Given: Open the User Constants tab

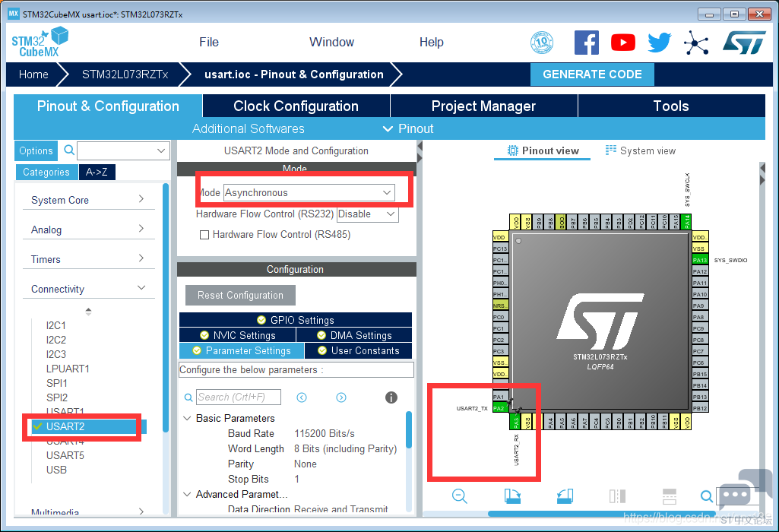Looking at the screenshot, I should click(x=358, y=350).
